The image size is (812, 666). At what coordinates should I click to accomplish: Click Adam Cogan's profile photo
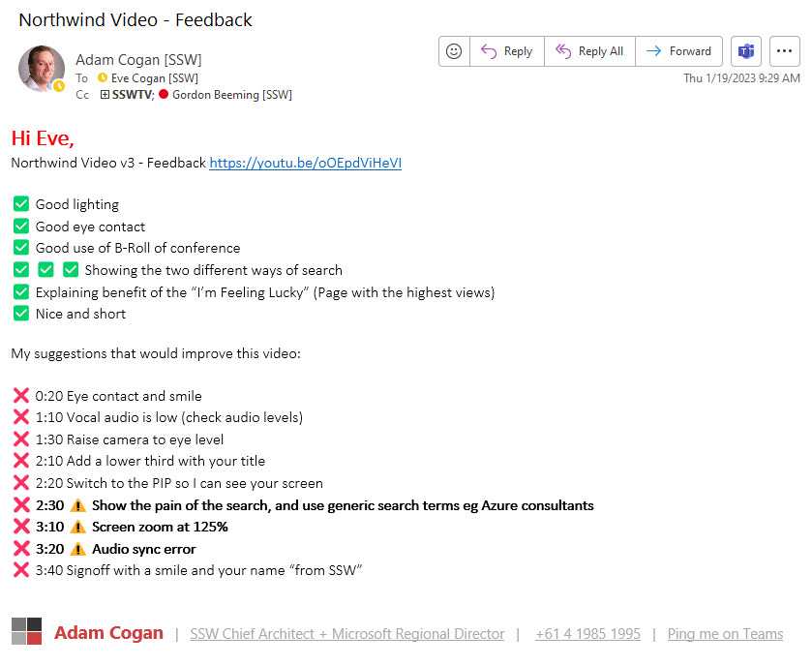click(42, 69)
